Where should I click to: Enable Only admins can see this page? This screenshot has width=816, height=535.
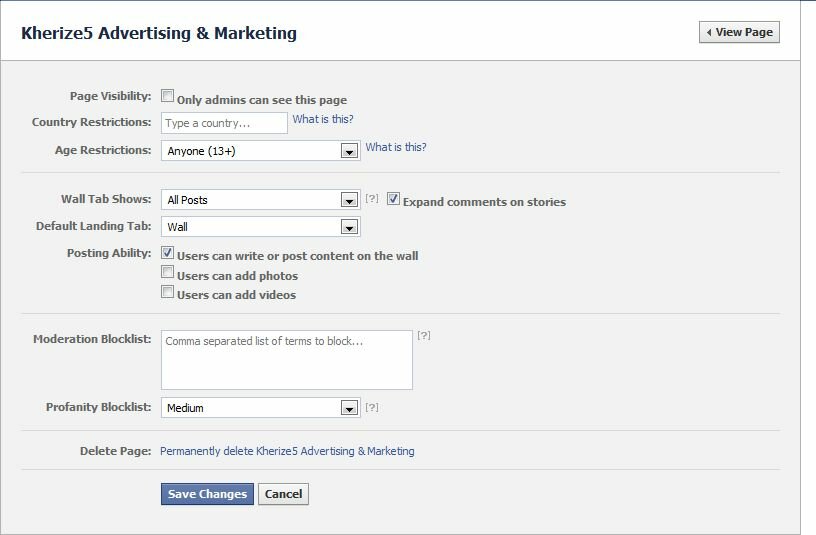[167, 96]
